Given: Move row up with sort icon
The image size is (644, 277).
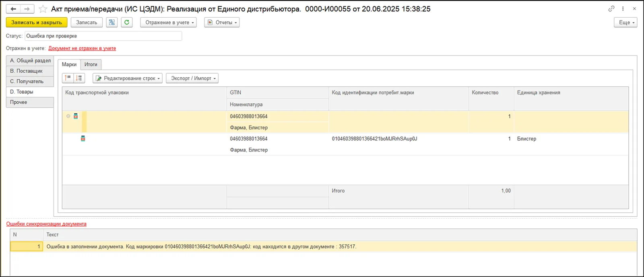Looking at the screenshot, I should tap(68, 78).
